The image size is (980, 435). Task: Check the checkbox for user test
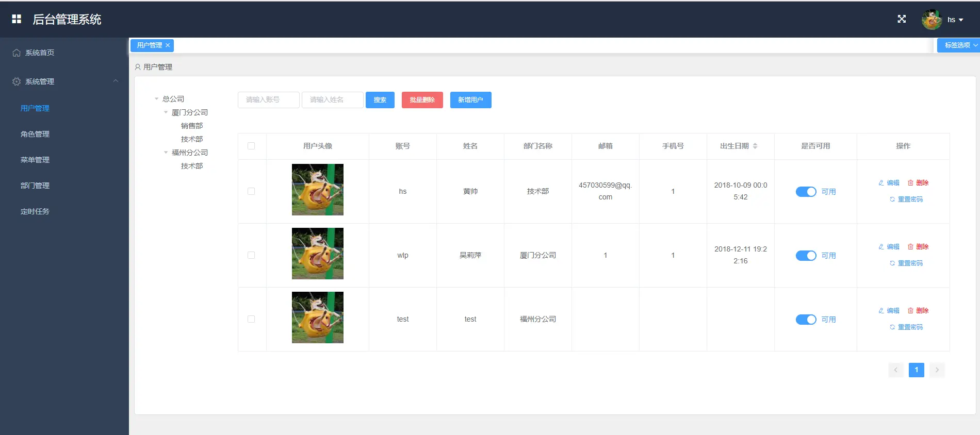251,319
